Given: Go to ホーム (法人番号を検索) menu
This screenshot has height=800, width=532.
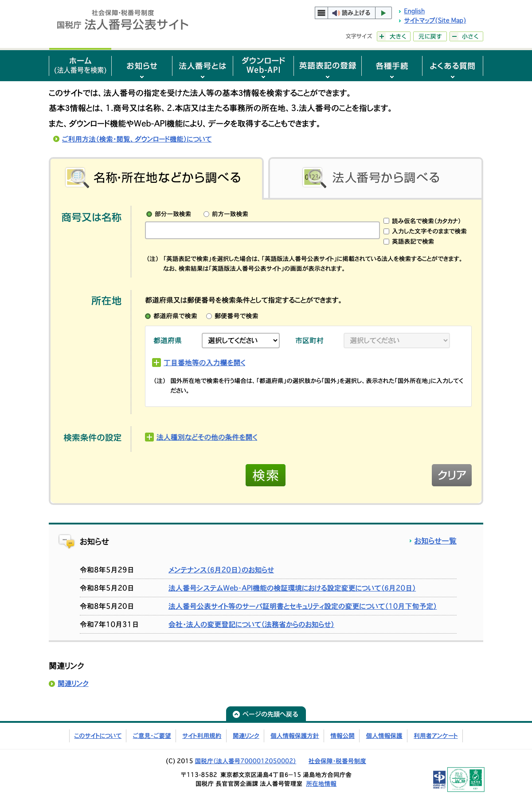Looking at the screenshot, I should point(80,66).
